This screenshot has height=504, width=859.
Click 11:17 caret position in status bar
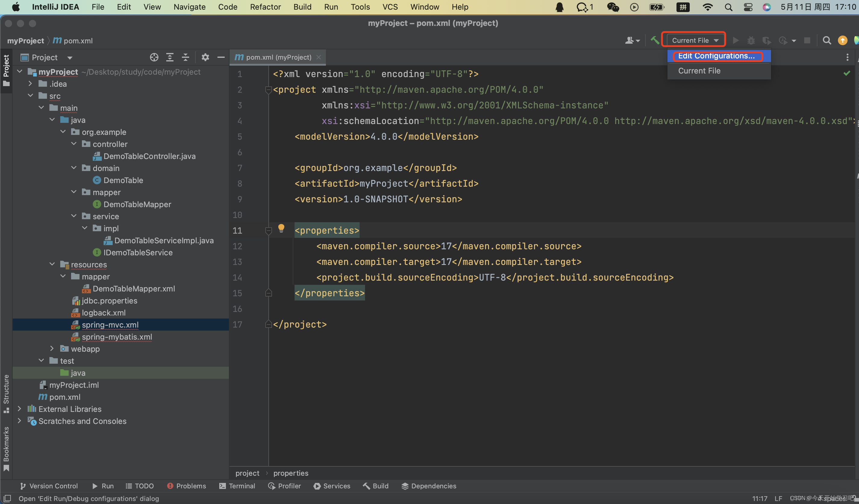click(x=760, y=499)
